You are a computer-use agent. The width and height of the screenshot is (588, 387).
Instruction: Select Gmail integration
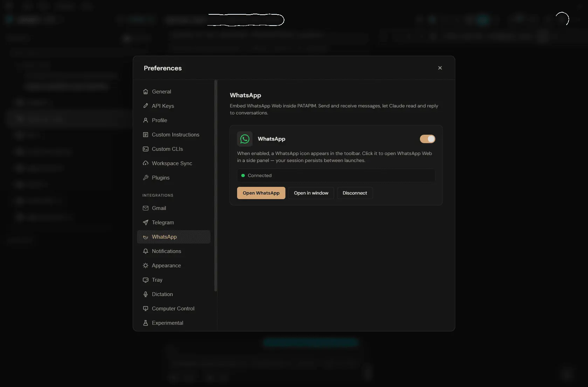click(x=174, y=208)
